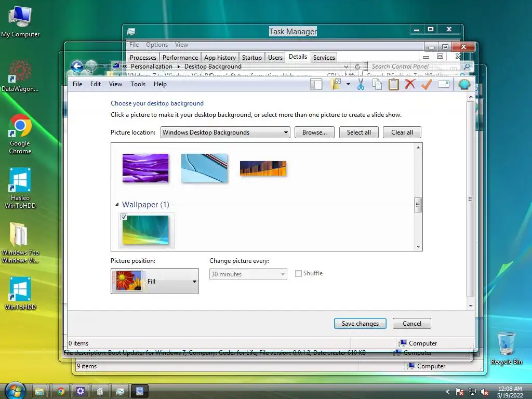
Task: Click the preview pane layout icon in toolbar
Action: click(x=316, y=84)
